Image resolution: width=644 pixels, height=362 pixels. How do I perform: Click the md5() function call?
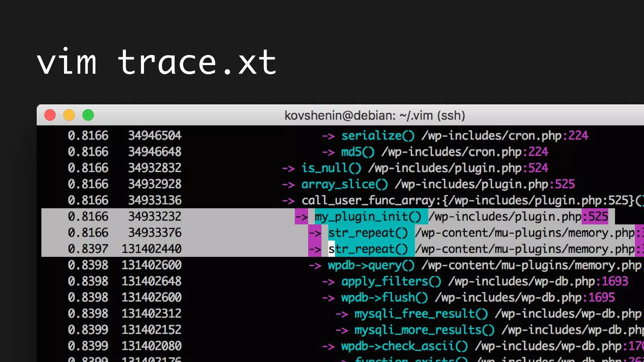click(x=358, y=152)
